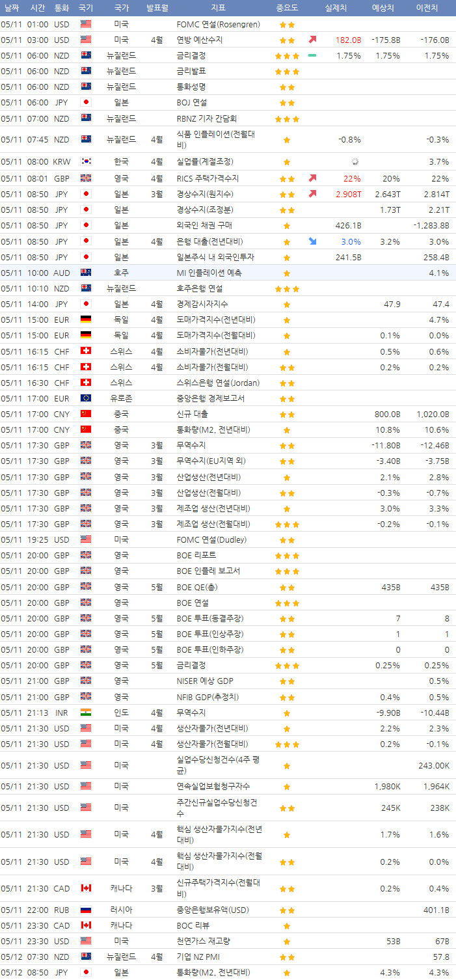Click the actual value 182.0B
The width and height of the screenshot is (456, 980).
pos(349,40)
